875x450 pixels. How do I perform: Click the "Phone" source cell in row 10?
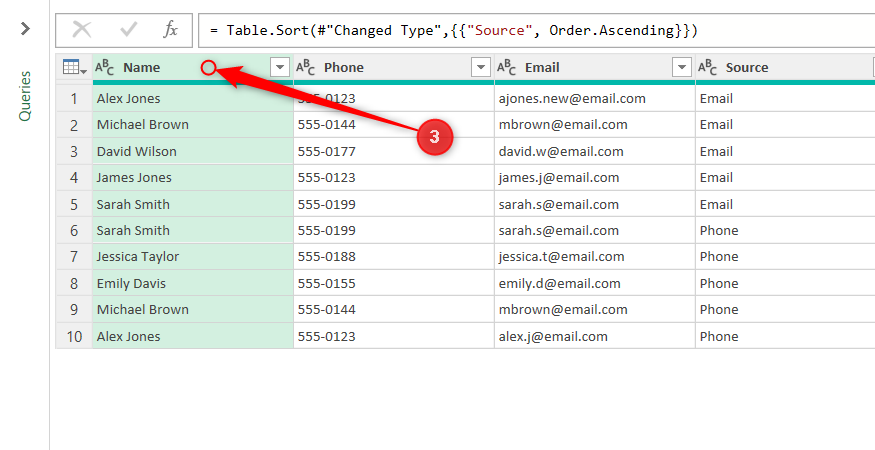[x=785, y=337]
